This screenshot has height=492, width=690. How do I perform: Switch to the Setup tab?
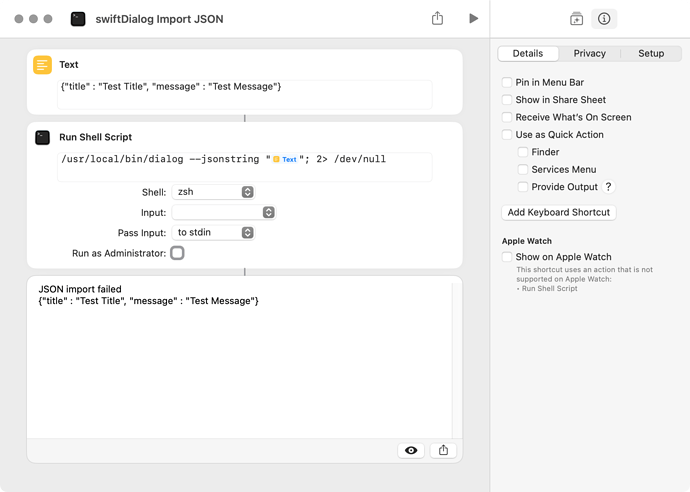point(651,53)
